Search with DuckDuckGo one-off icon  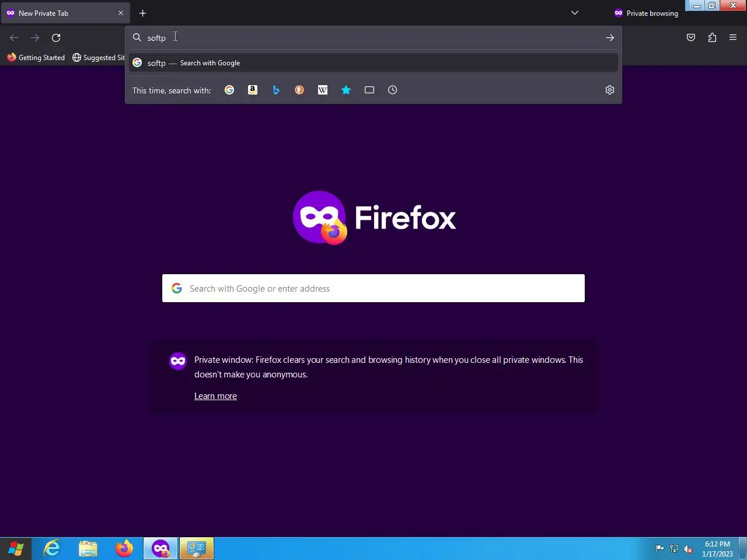point(299,90)
